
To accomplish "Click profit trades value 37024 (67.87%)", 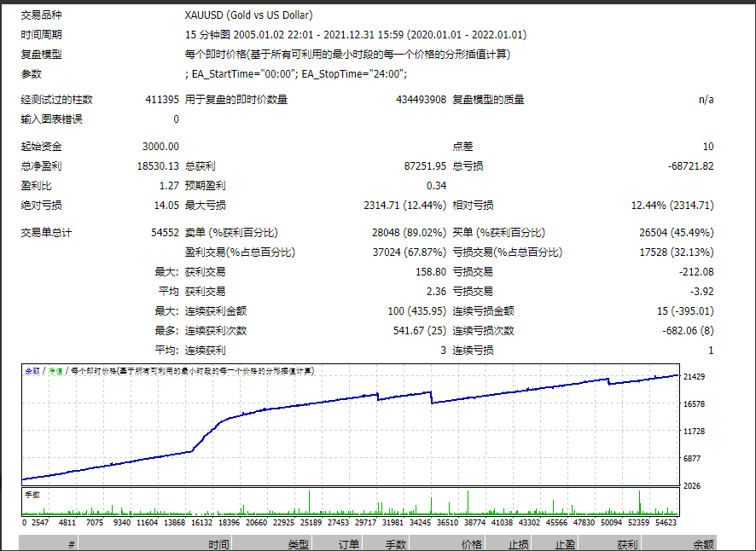I will [x=410, y=252].
